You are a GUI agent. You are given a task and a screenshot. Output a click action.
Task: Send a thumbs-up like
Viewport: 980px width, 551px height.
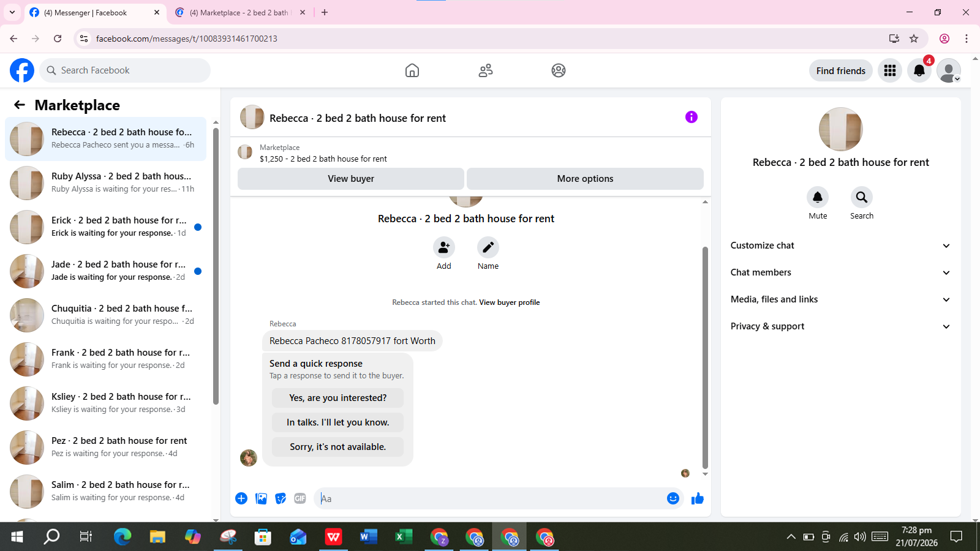(x=698, y=498)
